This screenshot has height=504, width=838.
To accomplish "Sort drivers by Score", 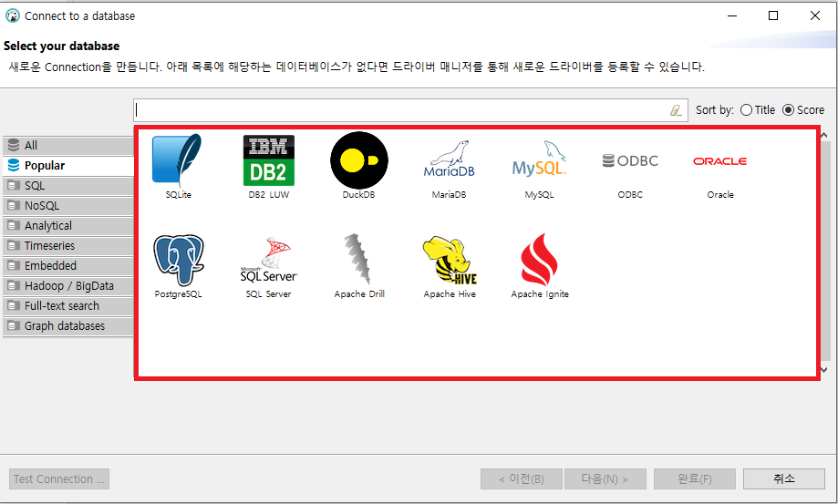I will pyautogui.click(x=803, y=110).
